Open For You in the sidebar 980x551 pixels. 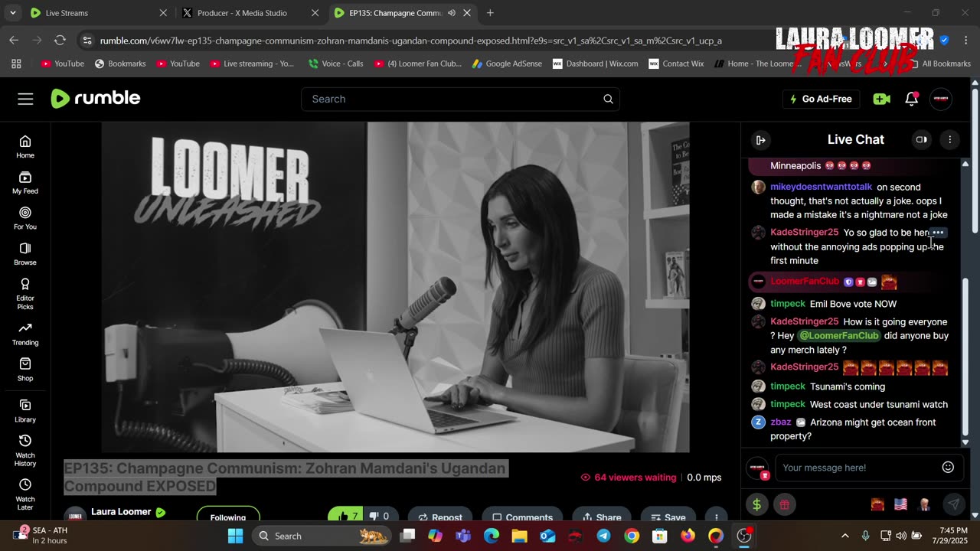click(x=25, y=218)
